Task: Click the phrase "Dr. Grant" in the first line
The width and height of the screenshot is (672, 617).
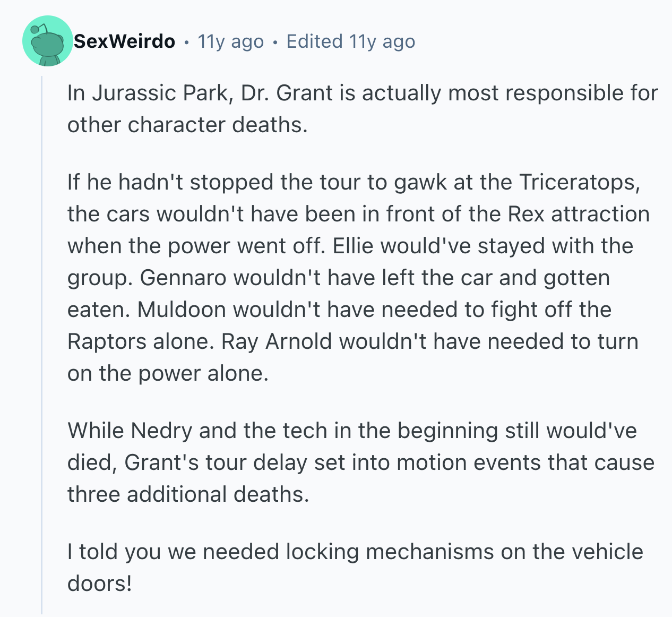Action: 287,92
